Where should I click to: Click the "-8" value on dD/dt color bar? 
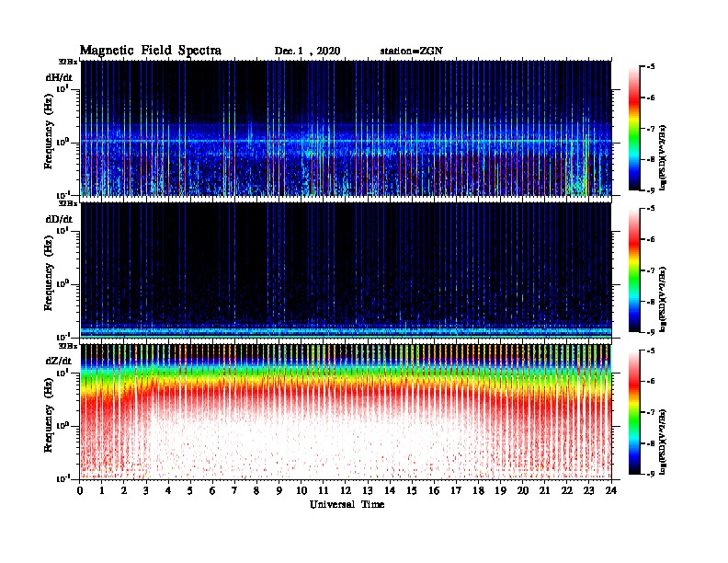pyautogui.click(x=651, y=302)
